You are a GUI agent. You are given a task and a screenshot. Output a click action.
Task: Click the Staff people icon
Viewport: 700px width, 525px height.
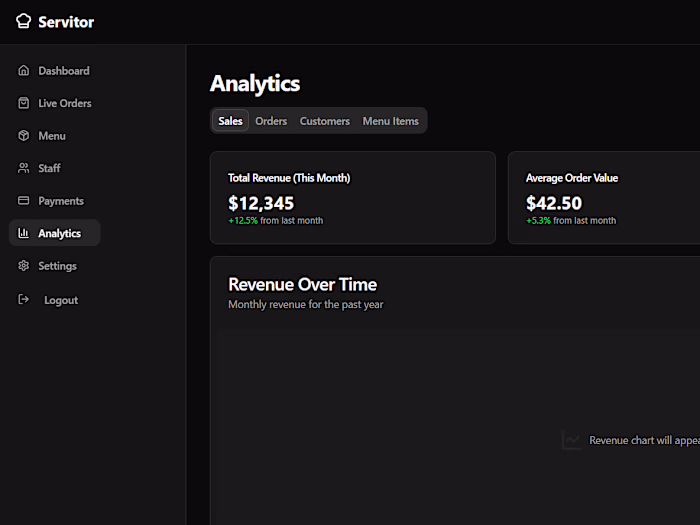23,168
